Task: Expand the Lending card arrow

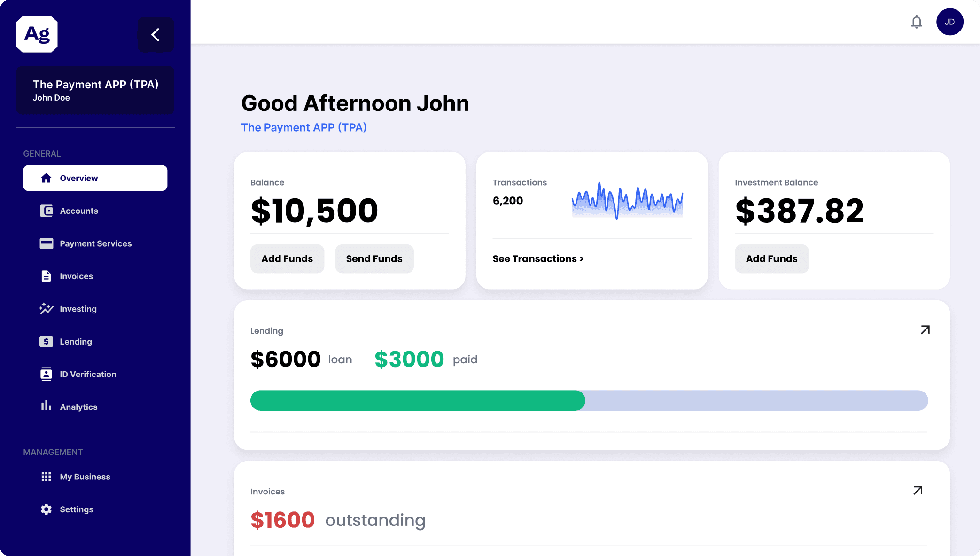Action: 925,330
